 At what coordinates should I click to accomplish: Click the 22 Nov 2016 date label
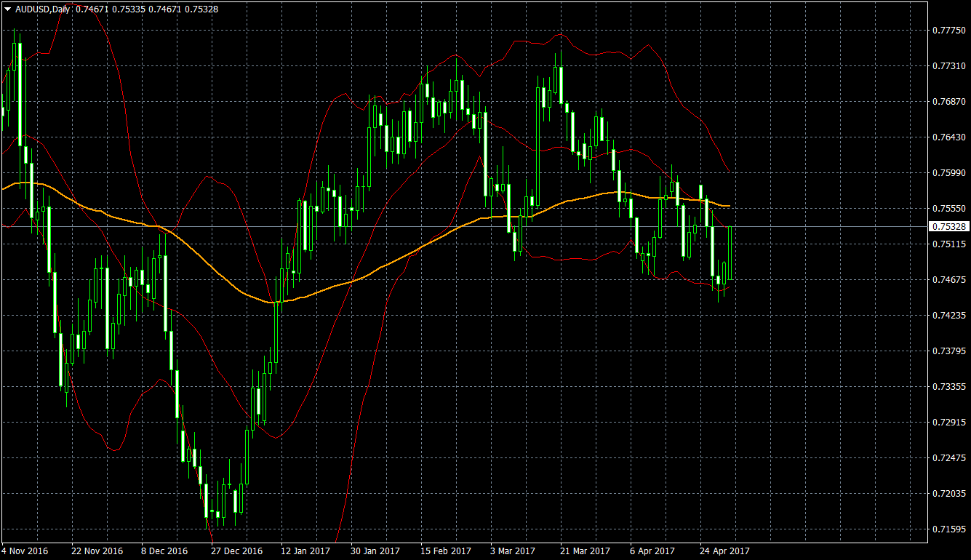coord(97,551)
